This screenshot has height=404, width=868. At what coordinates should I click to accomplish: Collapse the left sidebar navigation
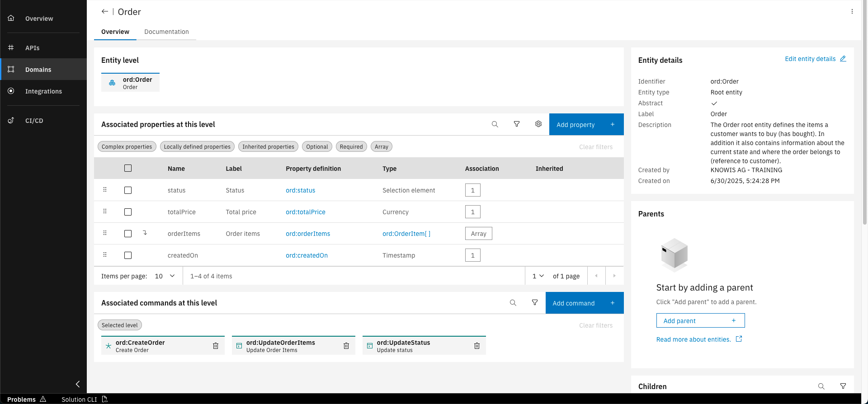click(x=78, y=384)
